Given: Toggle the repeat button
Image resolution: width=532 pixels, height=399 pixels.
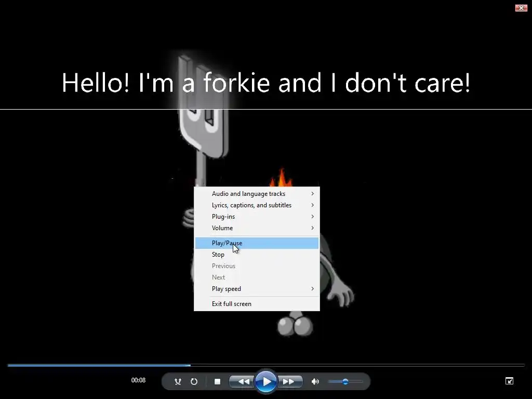Looking at the screenshot, I should [x=194, y=381].
